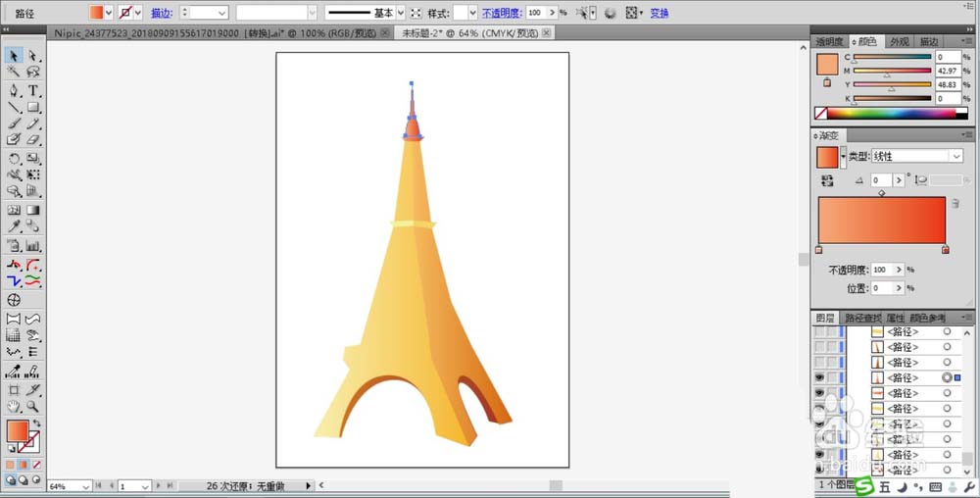Hide the path row below selected one
Screen dimensions: 980x498
coord(819,393)
